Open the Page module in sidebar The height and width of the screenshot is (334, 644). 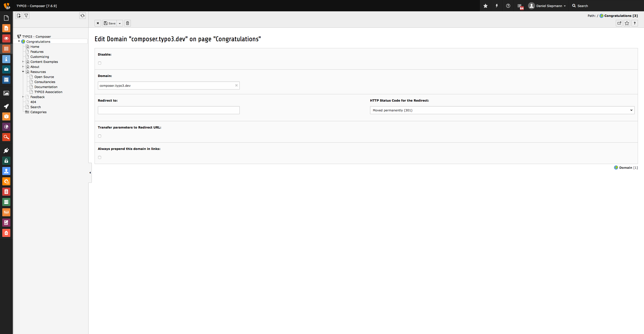click(x=6, y=28)
